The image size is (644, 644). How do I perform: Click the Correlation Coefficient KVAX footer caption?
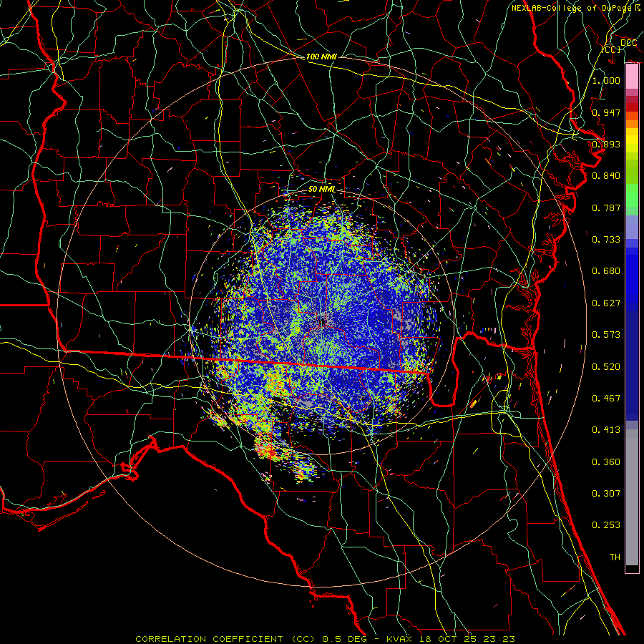tap(325, 639)
